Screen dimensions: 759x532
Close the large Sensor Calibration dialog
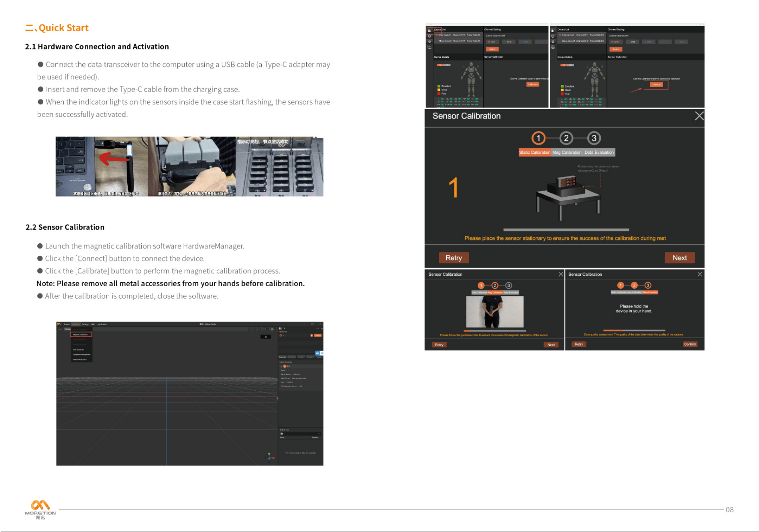(x=699, y=116)
